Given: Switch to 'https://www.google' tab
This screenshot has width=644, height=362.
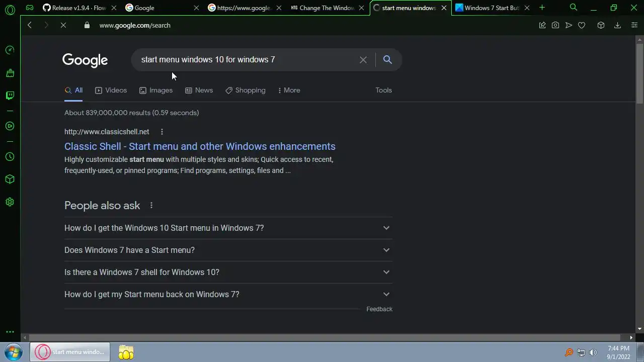Looking at the screenshot, I should (x=245, y=8).
